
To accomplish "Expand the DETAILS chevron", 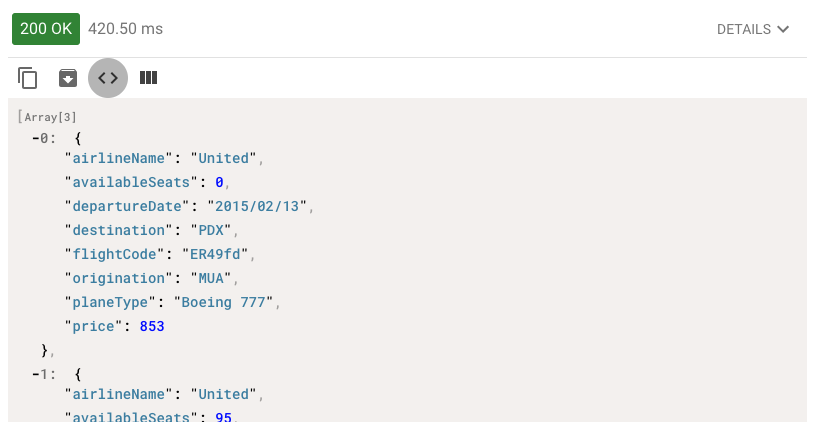I will coord(783,29).
